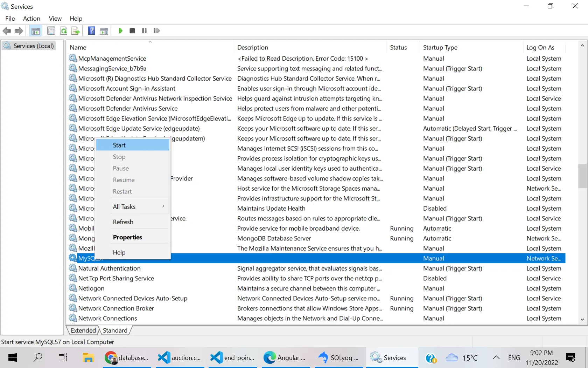Click gear icon of Natural Authentication
The width and height of the screenshot is (588, 368).
point(73,268)
